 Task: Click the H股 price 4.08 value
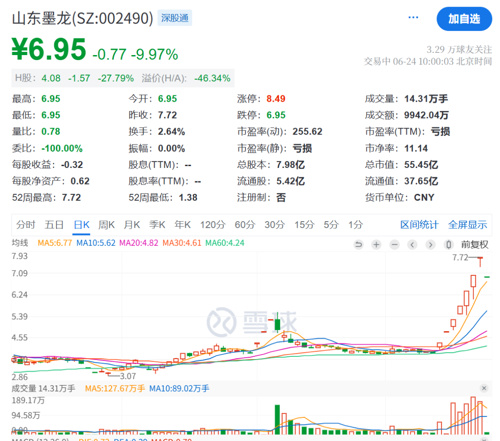51,78
